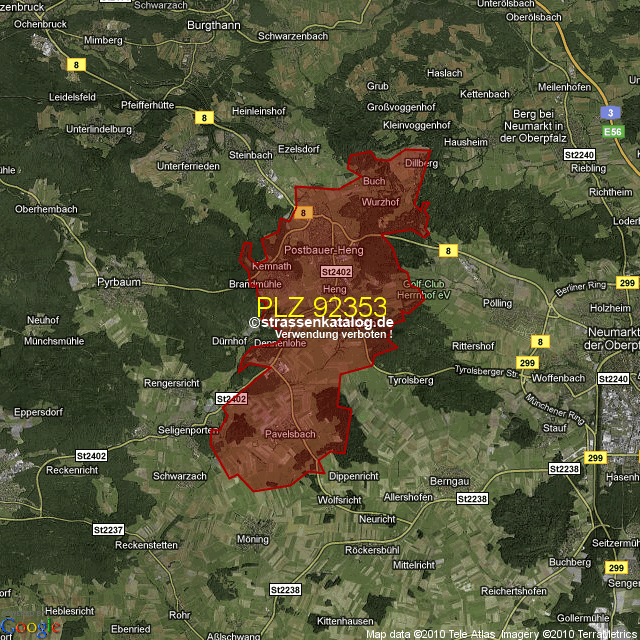Click the 299 shield near Woffenbach

(527, 364)
